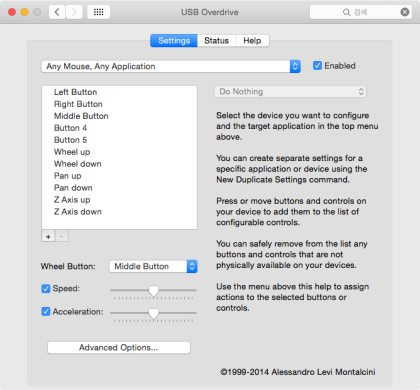
Task: Click the Speed slider thumb
Action: coord(153,291)
